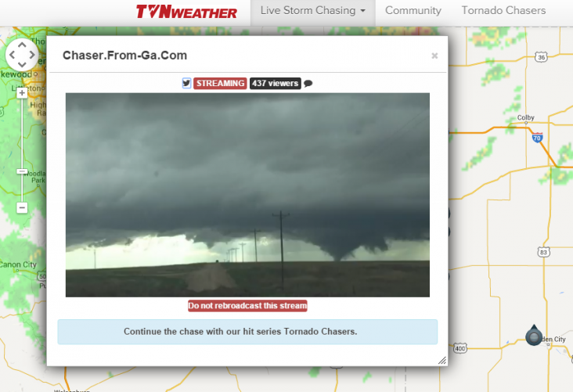
Task: Pan the map right with arrow
Action: 33,55
